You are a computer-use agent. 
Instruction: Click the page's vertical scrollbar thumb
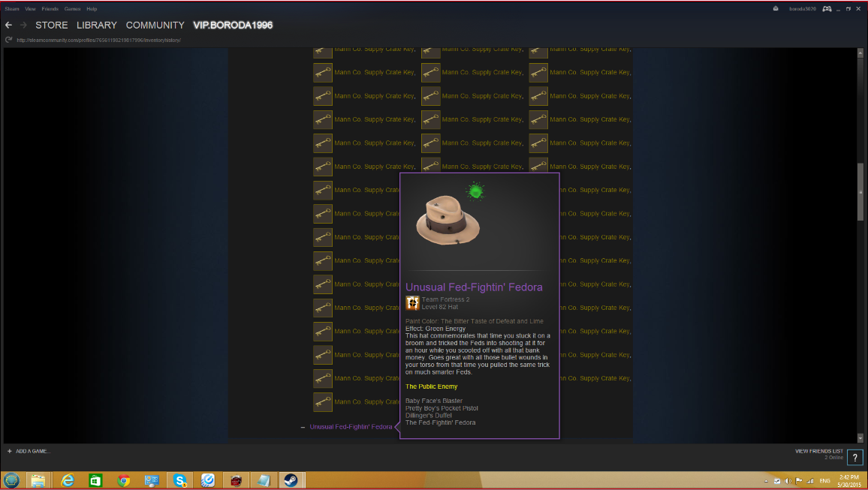(x=860, y=191)
